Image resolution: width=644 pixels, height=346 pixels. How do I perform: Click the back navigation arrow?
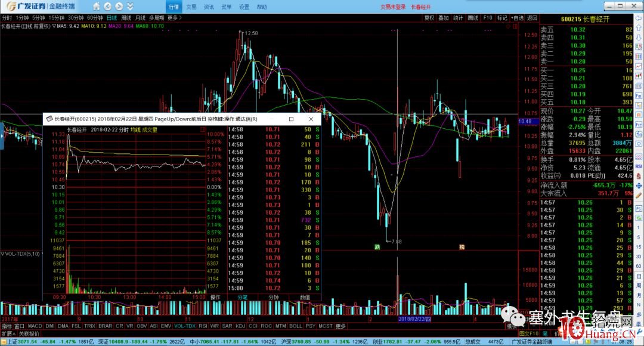click(107, 6)
